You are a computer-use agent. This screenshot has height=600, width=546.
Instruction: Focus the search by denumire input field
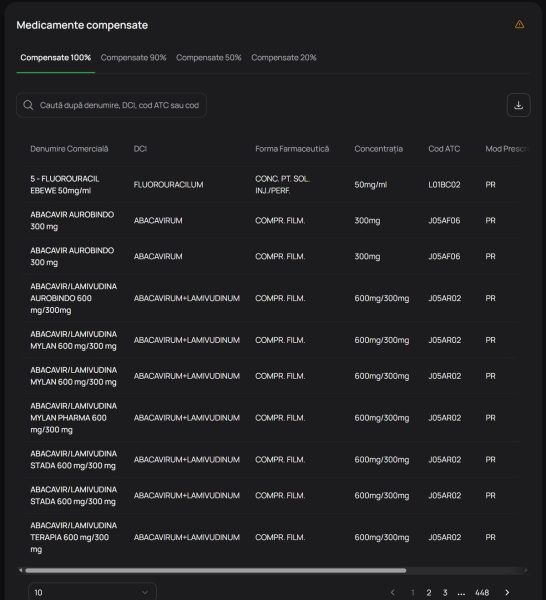(111, 105)
